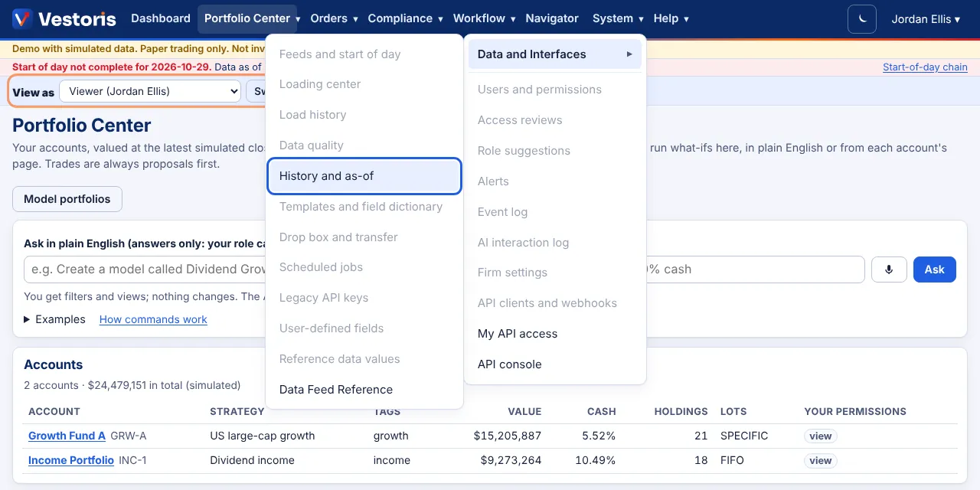
Task: Expand the System menu
Action: coord(618,18)
